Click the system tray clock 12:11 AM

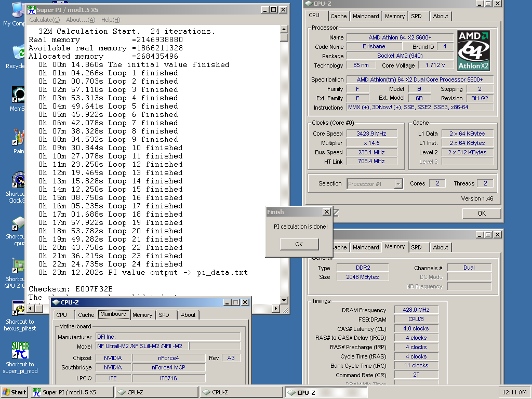[515, 392]
